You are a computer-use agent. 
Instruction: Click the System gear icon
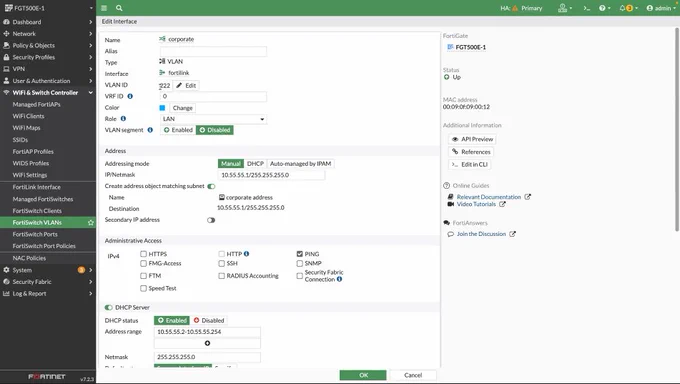(x=6, y=270)
